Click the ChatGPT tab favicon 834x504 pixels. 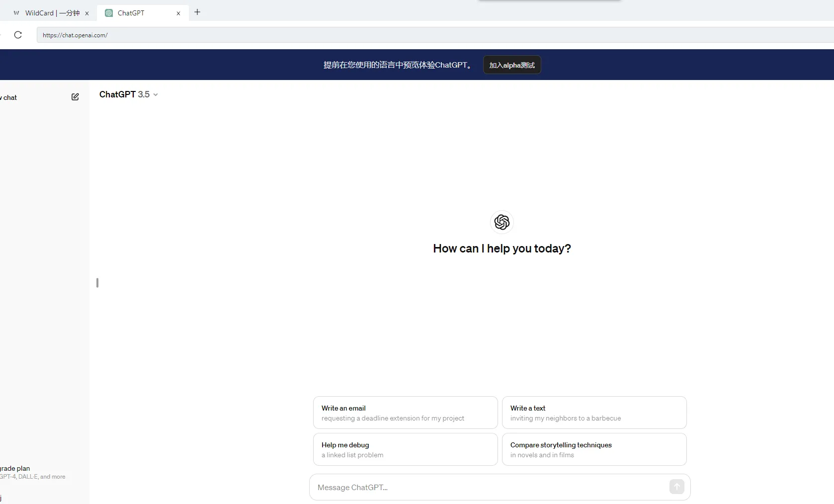click(x=109, y=13)
